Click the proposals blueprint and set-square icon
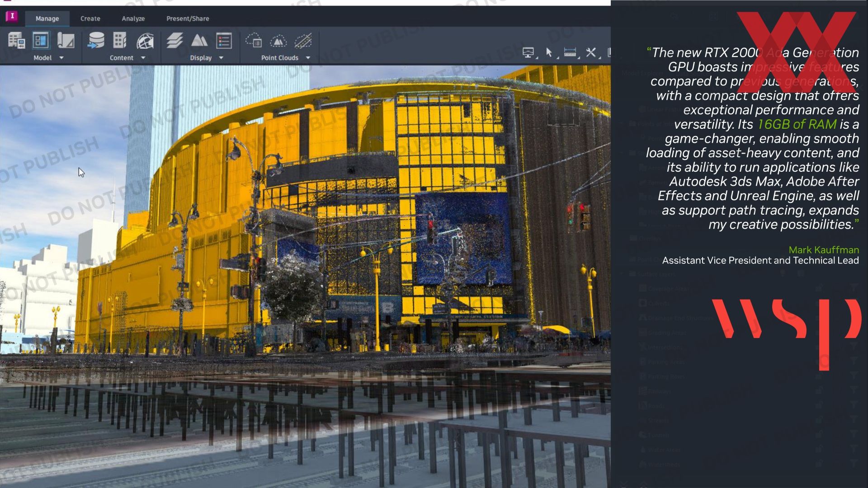 coord(66,41)
